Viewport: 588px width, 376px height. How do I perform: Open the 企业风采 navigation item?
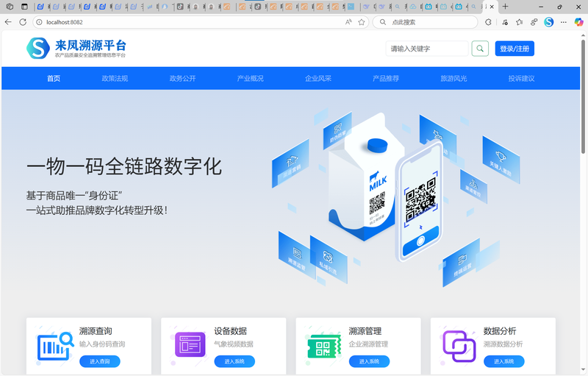pos(318,79)
